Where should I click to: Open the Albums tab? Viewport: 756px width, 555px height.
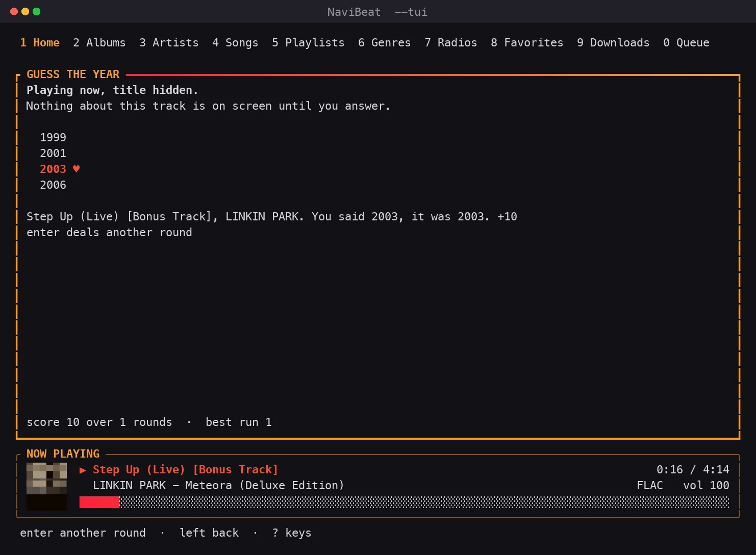(x=99, y=43)
